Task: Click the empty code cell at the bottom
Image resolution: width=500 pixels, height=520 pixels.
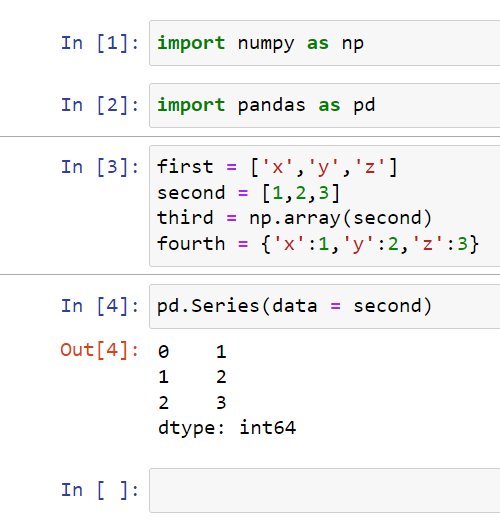Action: point(325,490)
